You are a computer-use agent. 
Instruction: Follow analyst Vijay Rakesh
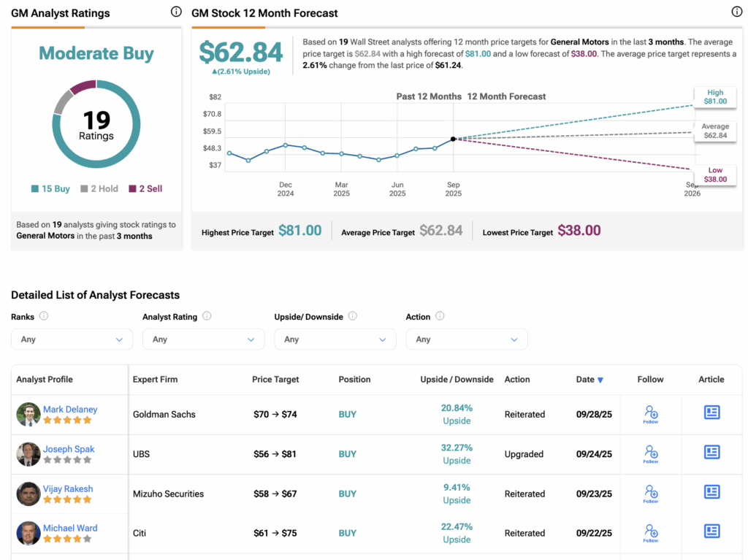click(651, 494)
